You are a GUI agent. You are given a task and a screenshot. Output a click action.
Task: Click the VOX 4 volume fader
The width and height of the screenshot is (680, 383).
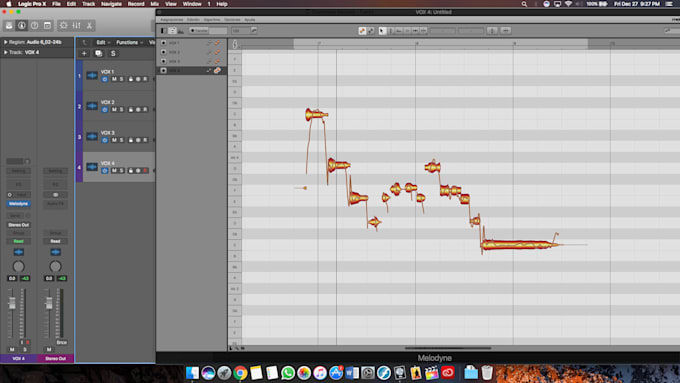tap(12, 303)
